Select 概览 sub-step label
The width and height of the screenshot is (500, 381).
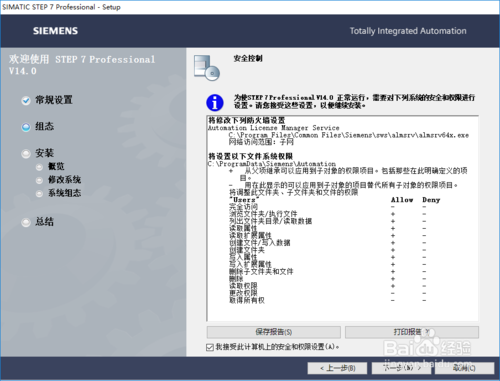point(56,166)
